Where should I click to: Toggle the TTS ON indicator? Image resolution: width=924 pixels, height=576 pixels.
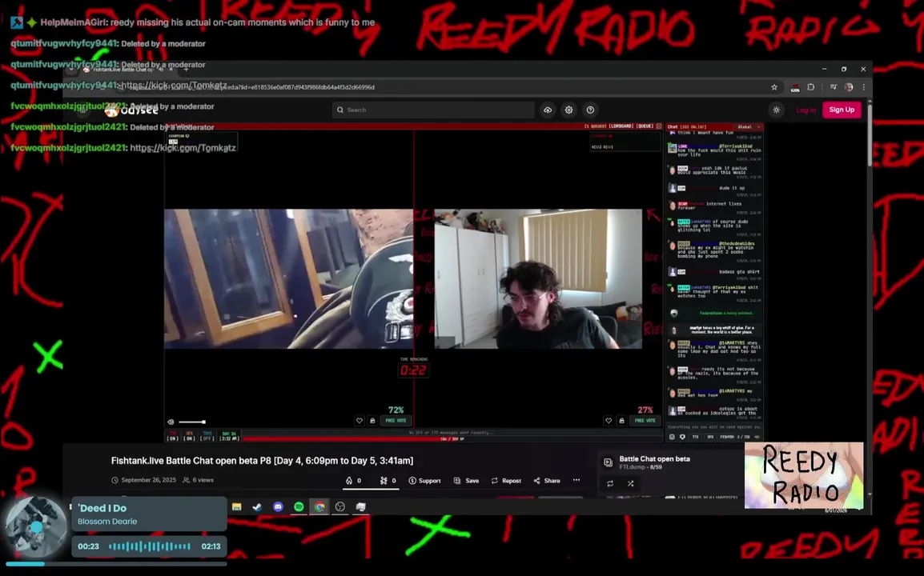pyautogui.click(x=173, y=437)
